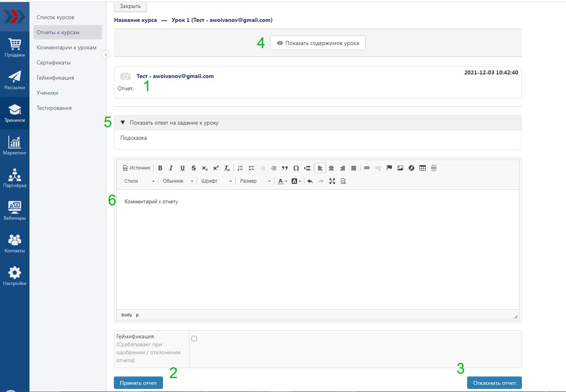The width and height of the screenshot is (566, 392).
Task: Maximize the editor to fullscreen
Action: pos(332,181)
